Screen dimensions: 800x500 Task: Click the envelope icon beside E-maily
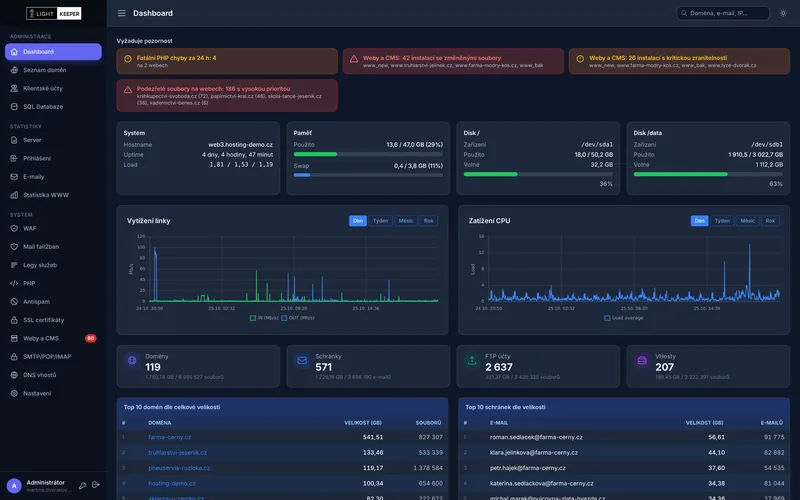pos(14,177)
